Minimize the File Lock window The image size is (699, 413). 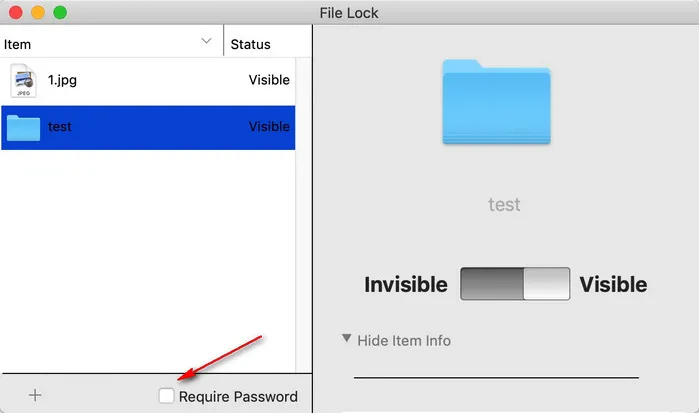click(37, 13)
